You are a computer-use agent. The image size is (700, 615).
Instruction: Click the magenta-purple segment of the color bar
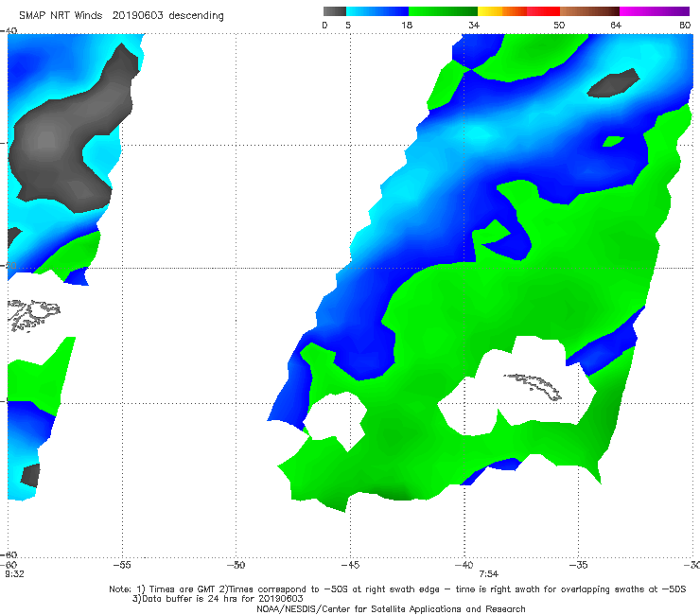655,11
